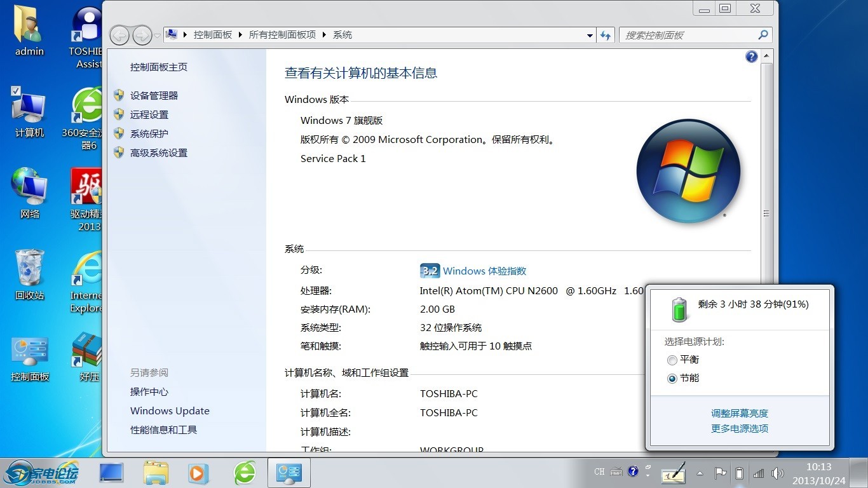Open the Internet Explorer desktop shortcut
This screenshot has height=488, width=868.
tap(86, 281)
